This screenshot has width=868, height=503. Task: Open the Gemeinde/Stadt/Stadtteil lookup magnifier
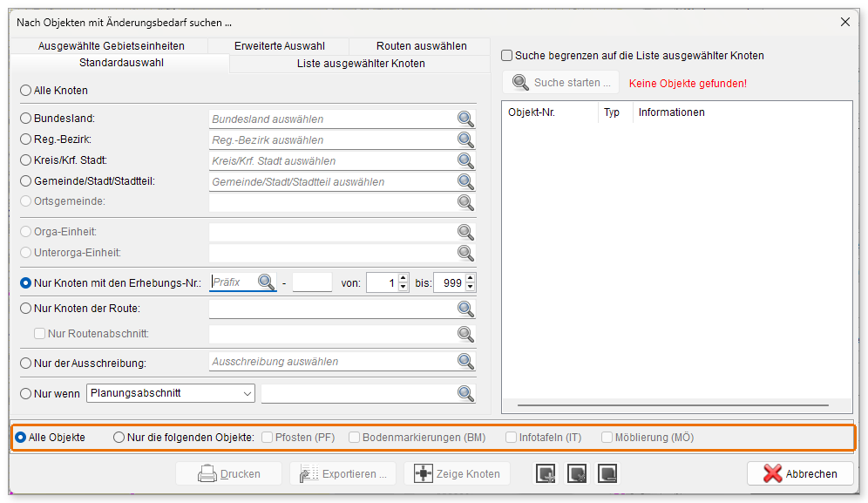(465, 181)
